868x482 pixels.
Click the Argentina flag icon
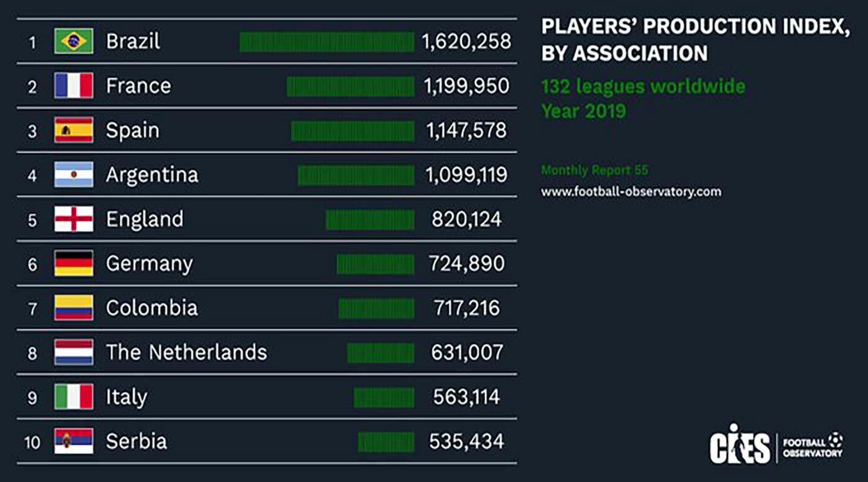[74, 175]
